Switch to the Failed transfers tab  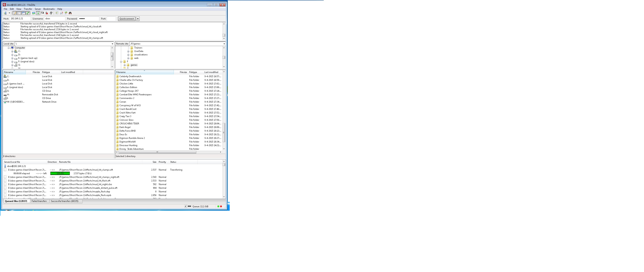[x=39, y=202]
